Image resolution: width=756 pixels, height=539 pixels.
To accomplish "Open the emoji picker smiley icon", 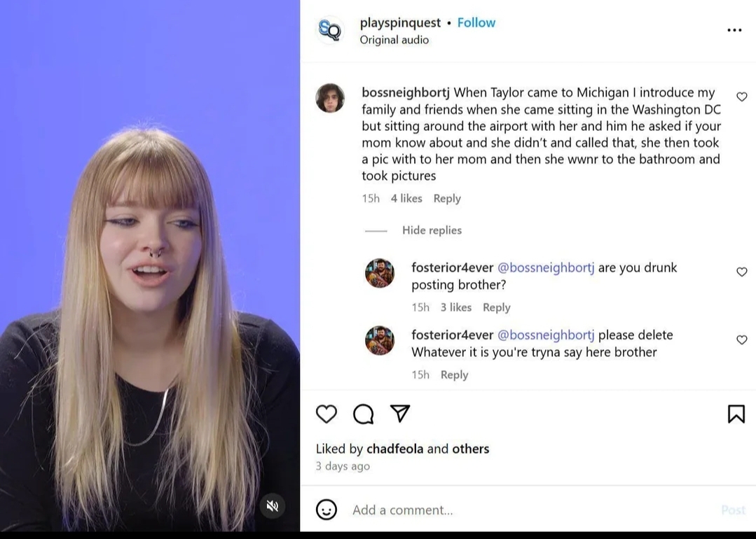I will click(x=327, y=510).
